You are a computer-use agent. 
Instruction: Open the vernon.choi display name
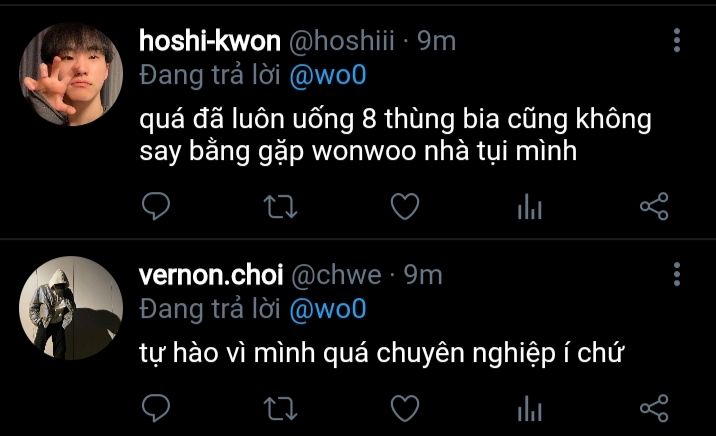[211, 275]
